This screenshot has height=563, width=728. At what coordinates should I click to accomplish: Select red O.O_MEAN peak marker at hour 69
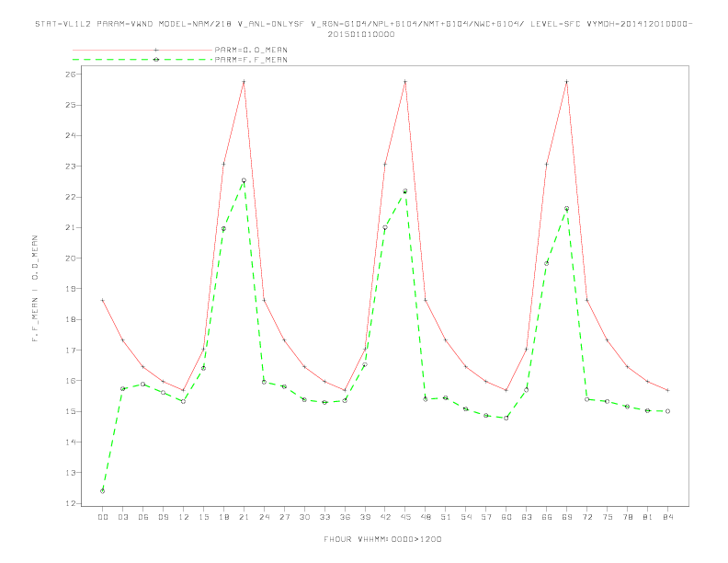[567, 82]
